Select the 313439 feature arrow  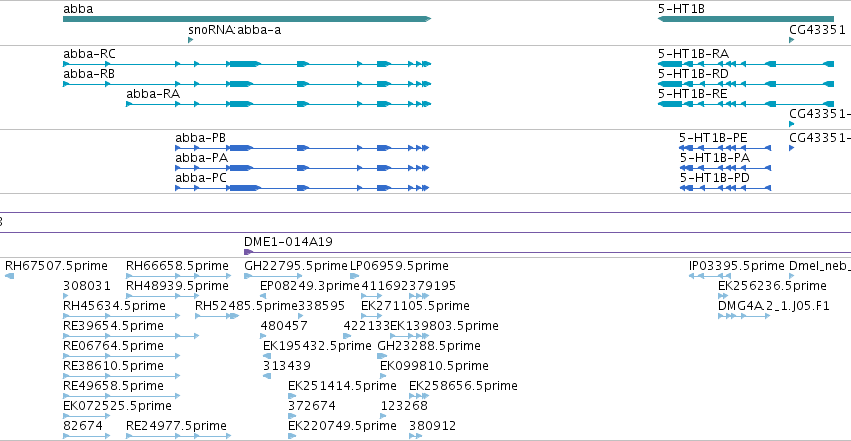(x=266, y=376)
